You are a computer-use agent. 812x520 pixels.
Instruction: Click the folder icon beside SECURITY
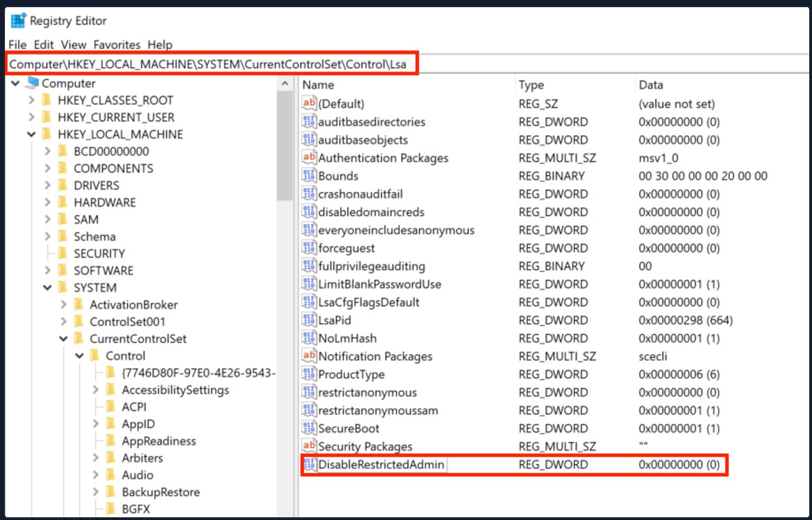pyautogui.click(x=63, y=253)
